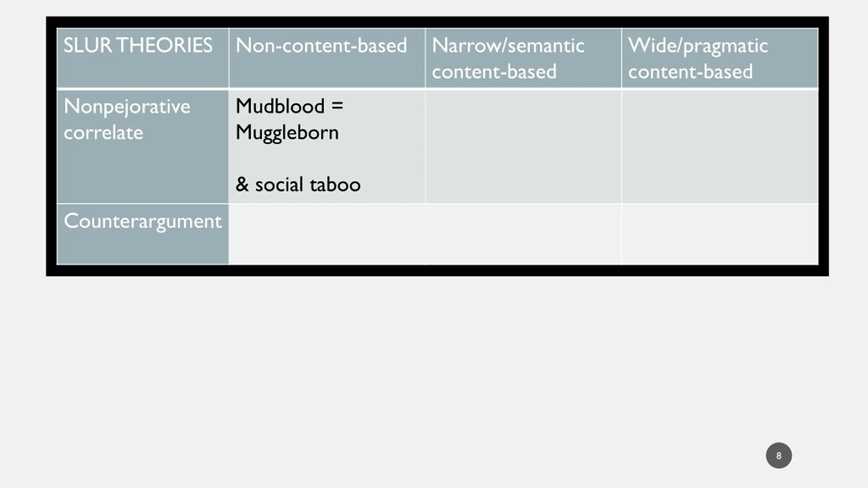Click the Counterargument row label

click(143, 234)
